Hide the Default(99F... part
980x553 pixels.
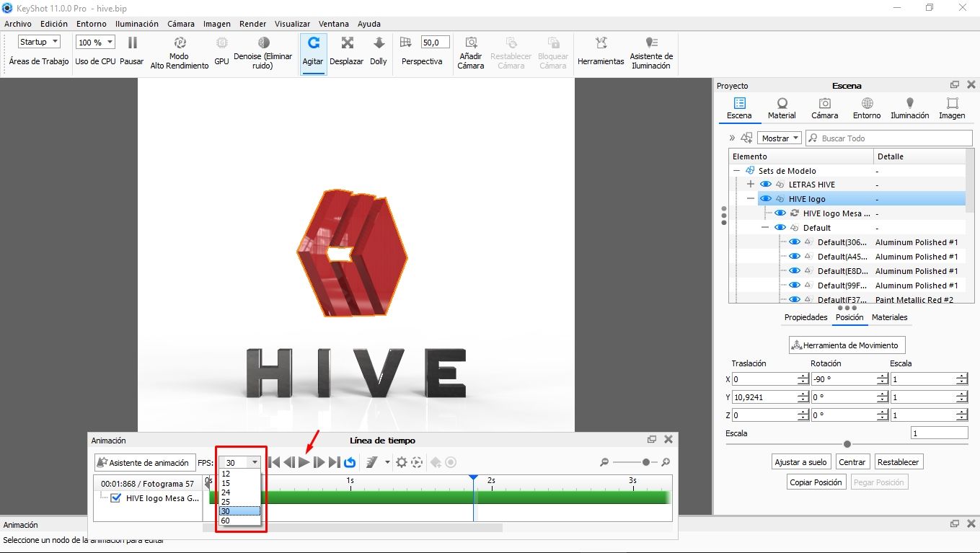point(795,286)
